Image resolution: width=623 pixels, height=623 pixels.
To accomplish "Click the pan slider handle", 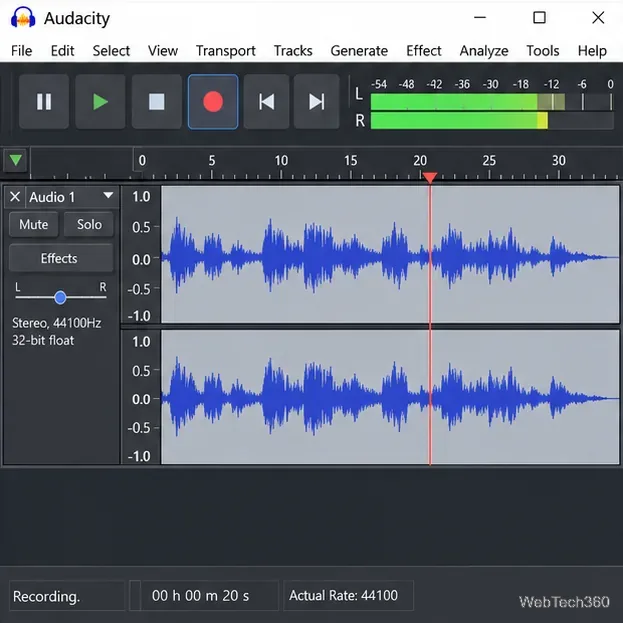I will 60,297.
